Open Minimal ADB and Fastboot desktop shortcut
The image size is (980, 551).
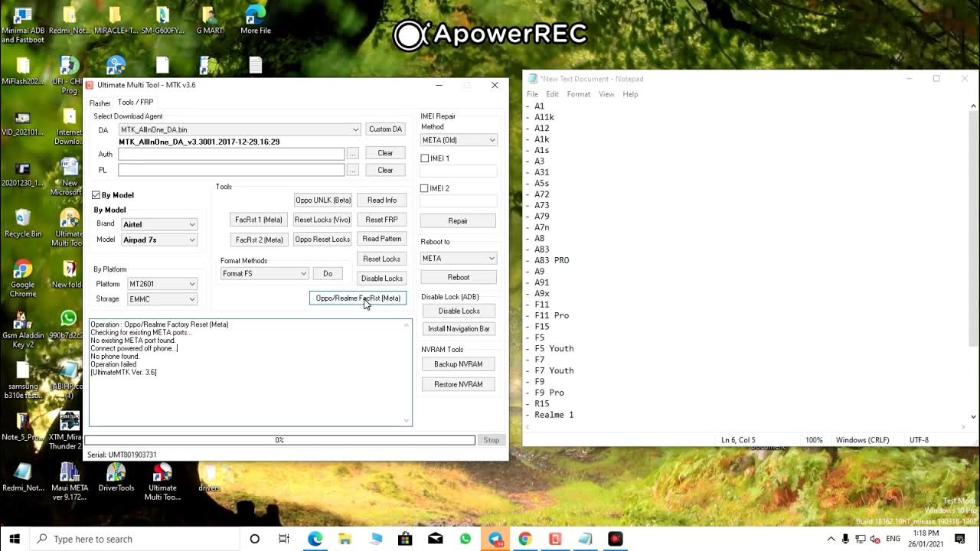pos(23,24)
